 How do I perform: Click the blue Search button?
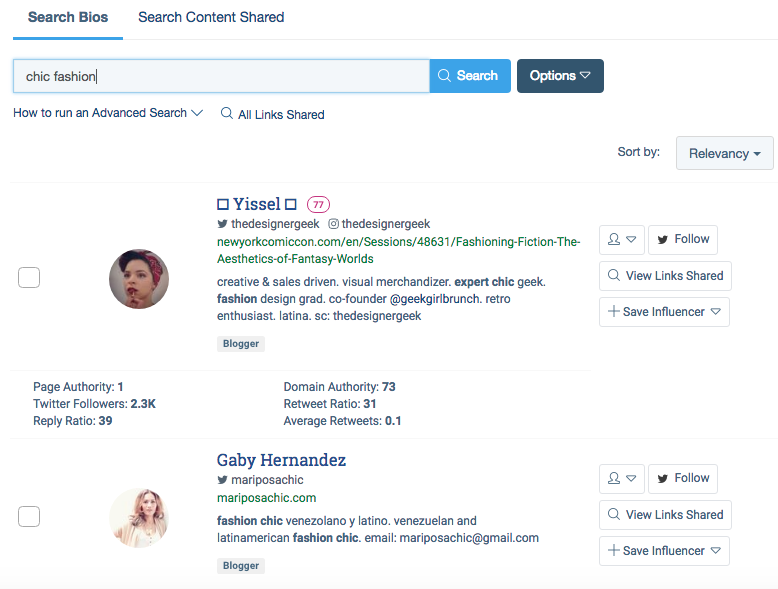click(470, 76)
